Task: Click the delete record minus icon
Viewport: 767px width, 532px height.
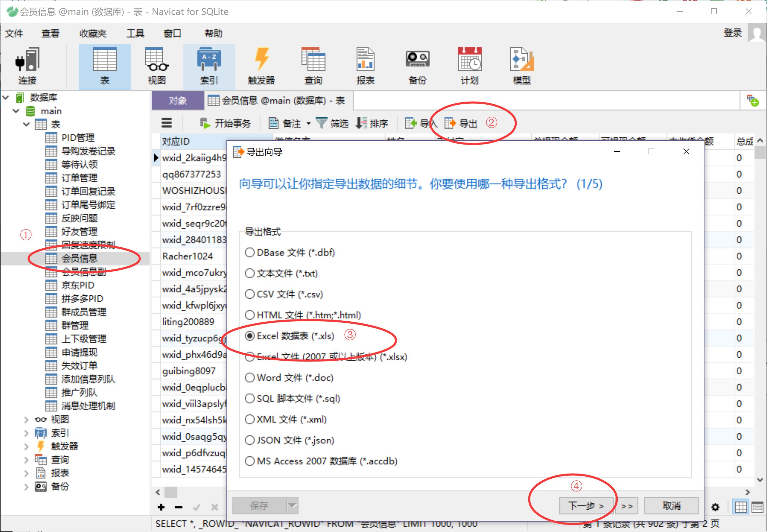Action: pyautogui.click(x=178, y=507)
